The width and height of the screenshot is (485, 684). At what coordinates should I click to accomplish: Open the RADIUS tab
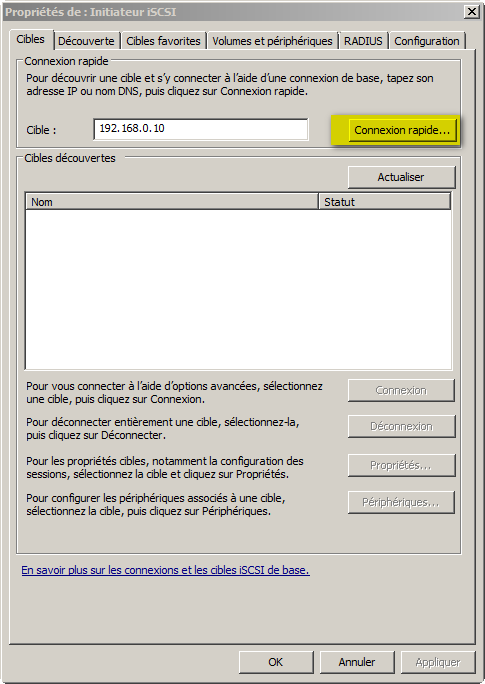click(363, 41)
